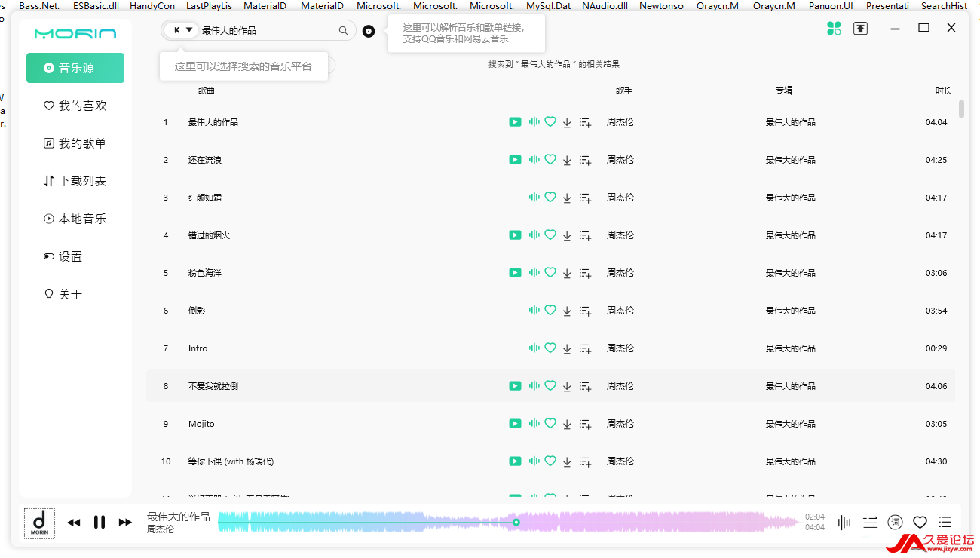Pause the current playback
The height and width of the screenshot is (558, 980).
100,522
